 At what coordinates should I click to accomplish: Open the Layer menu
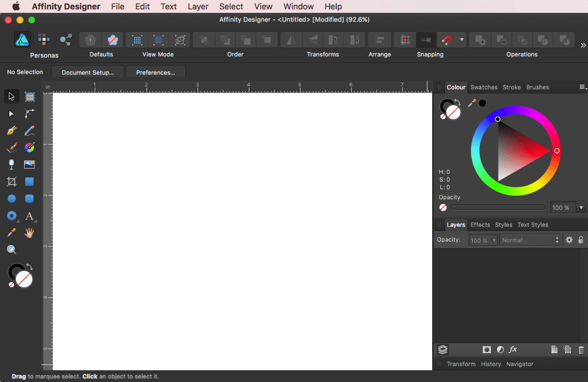point(198,6)
